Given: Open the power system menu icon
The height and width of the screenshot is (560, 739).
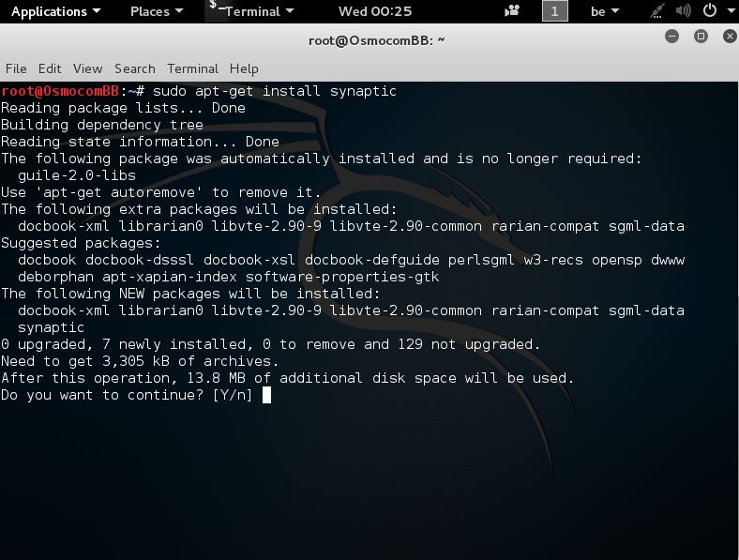Looking at the screenshot, I should coord(709,10).
